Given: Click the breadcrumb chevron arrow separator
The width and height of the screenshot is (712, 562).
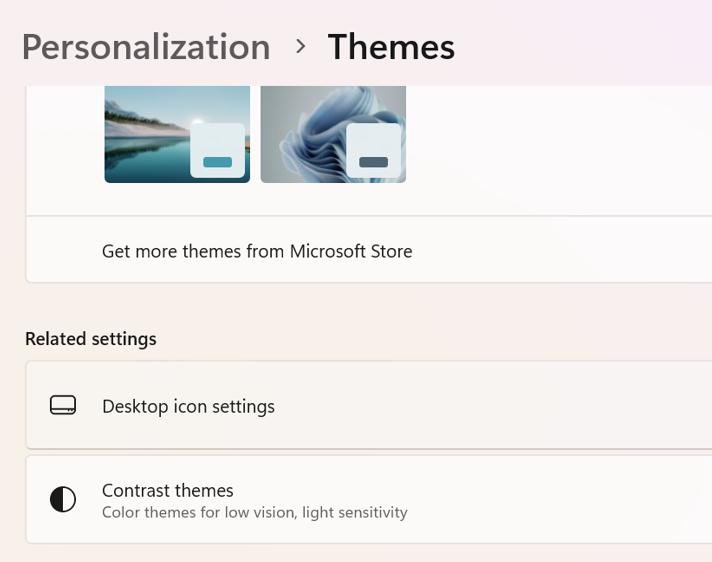Looking at the screenshot, I should [300, 46].
